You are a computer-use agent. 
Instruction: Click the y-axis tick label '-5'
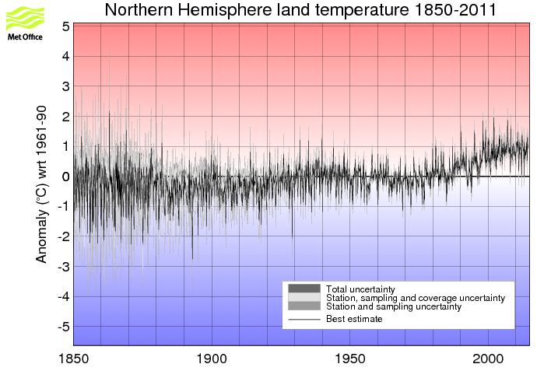tap(64, 327)
